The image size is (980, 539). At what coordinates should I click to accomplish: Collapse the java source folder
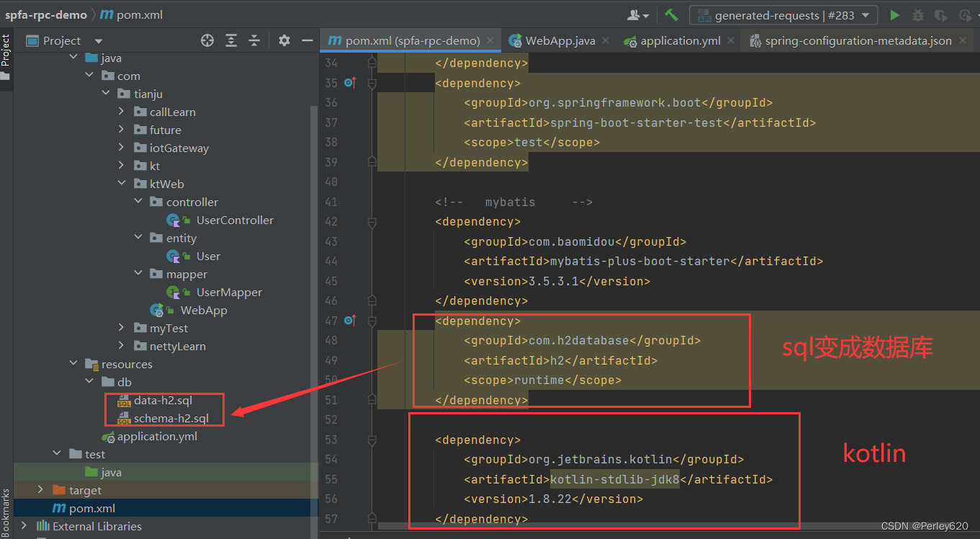73,58
